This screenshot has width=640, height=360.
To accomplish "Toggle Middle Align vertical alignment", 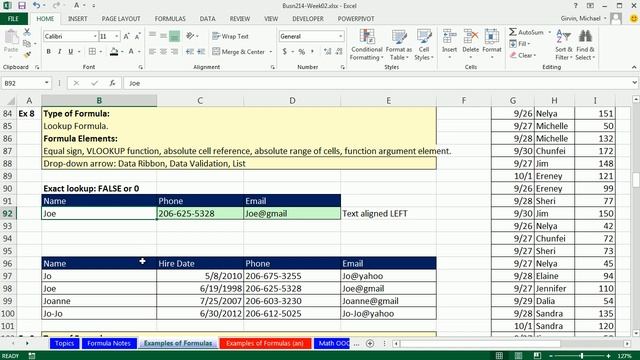I will pos(163,36).
